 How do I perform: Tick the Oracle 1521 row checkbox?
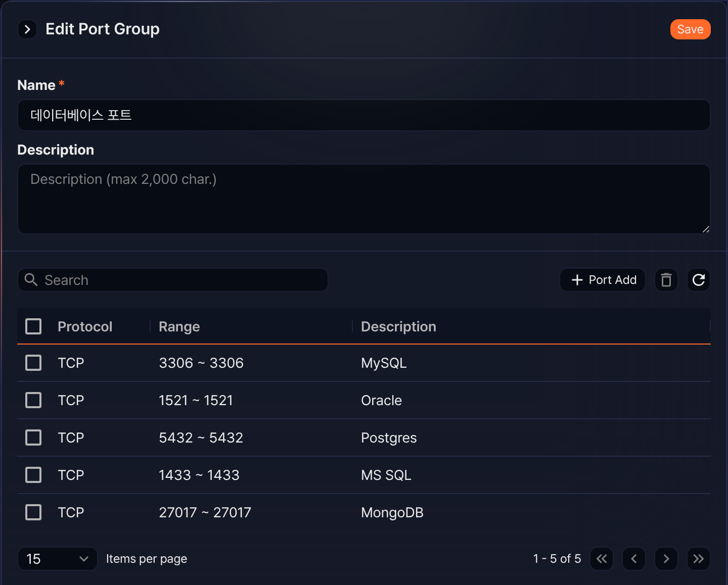pos(33,400)
